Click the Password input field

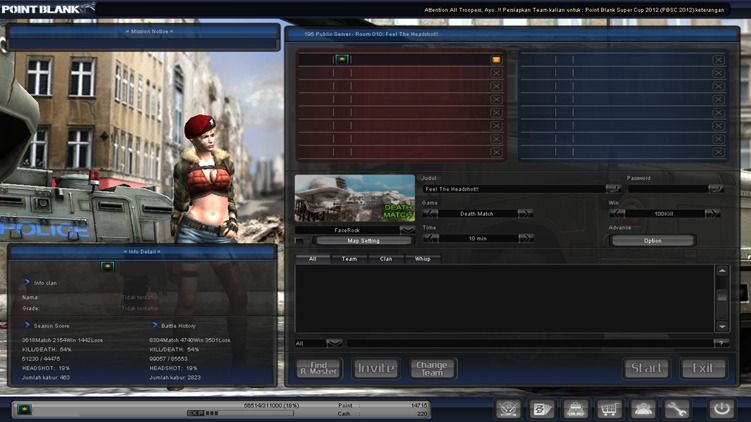[669, 189]
